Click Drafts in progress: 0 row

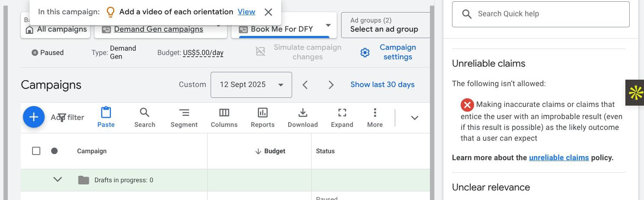click(x=225, y=180)
